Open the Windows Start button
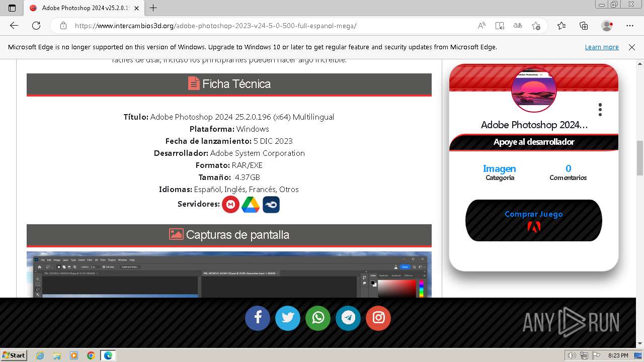This screenshot has width=644, height=362. pyautogui.click(x=14, y=355)
